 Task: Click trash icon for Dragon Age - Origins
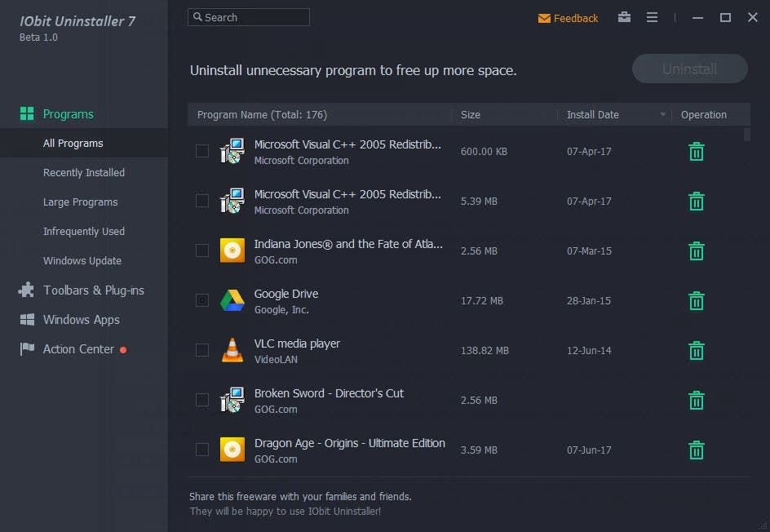click(x=696, y=450)
